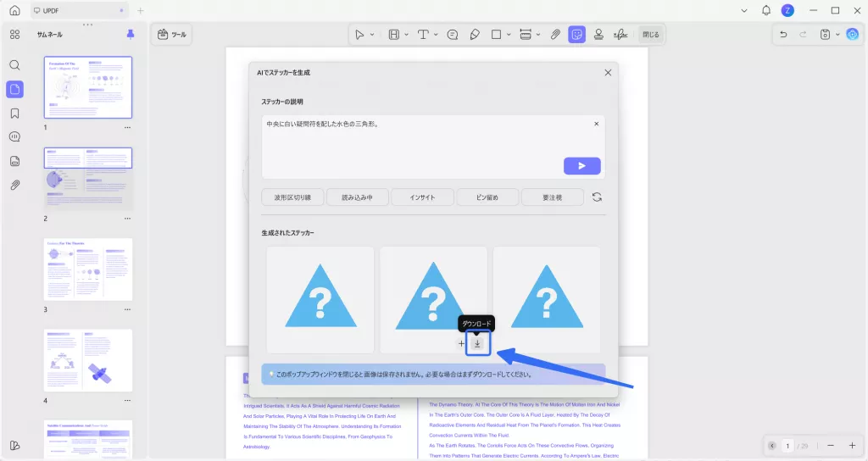
Task: Open more options for page 3 thumbnail
Action: pos(128,309)
